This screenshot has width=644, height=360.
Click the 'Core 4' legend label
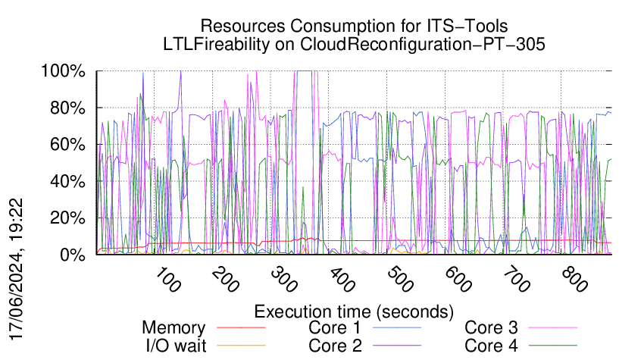click(491, 346)
